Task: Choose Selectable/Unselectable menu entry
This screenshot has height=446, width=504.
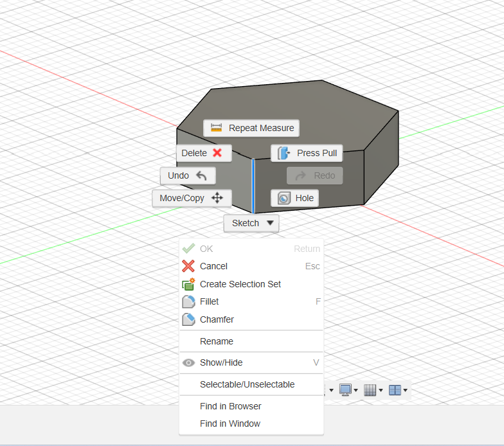Action: click(251, 384)
